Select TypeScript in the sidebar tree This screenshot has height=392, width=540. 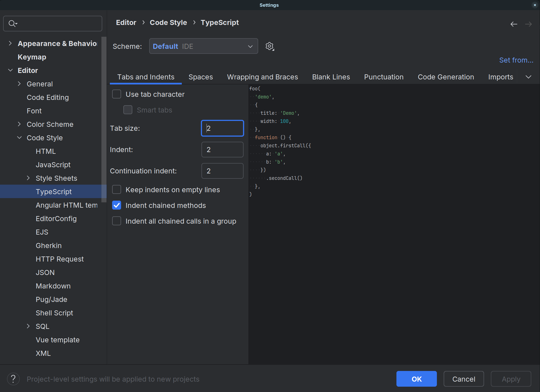pos(54,191)
